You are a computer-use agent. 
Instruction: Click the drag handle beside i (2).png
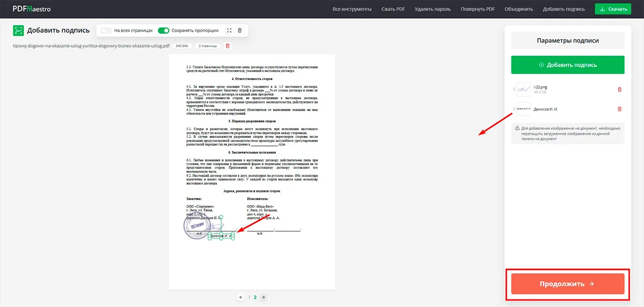(x=514, y=90)
